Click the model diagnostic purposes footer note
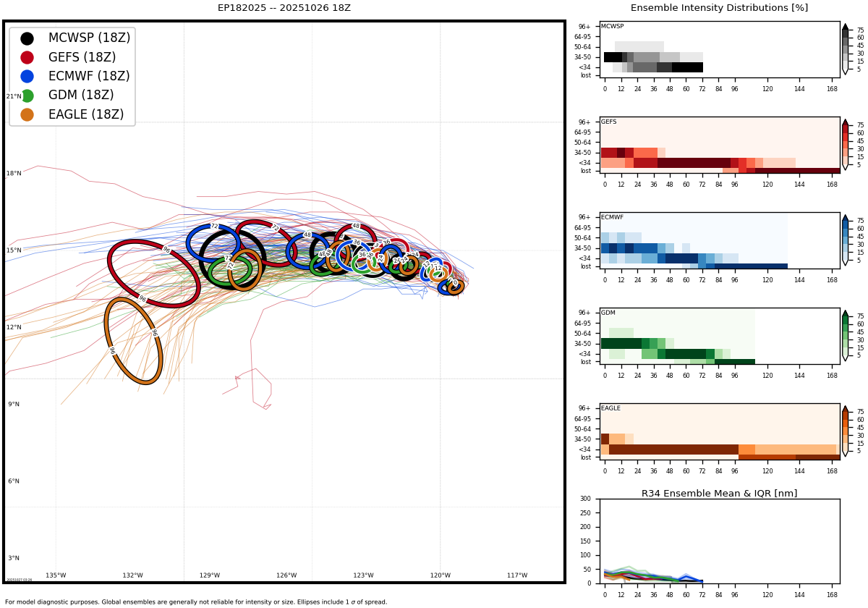 click(196, 601)
